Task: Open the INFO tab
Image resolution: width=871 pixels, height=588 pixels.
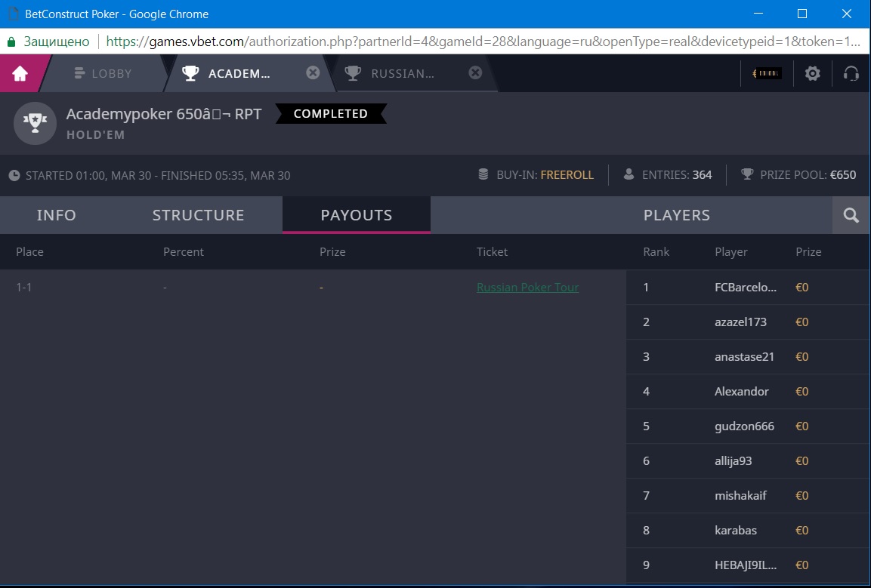Action: pos(56,215)
